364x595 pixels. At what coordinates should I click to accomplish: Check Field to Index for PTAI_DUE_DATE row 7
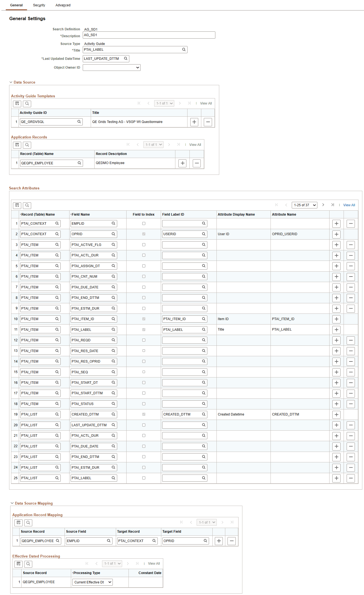144,287
